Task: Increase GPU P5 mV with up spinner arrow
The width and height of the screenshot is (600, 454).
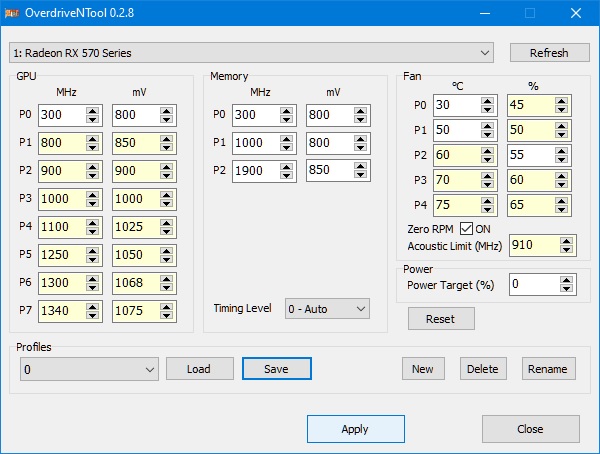Action: click(166, 250)
